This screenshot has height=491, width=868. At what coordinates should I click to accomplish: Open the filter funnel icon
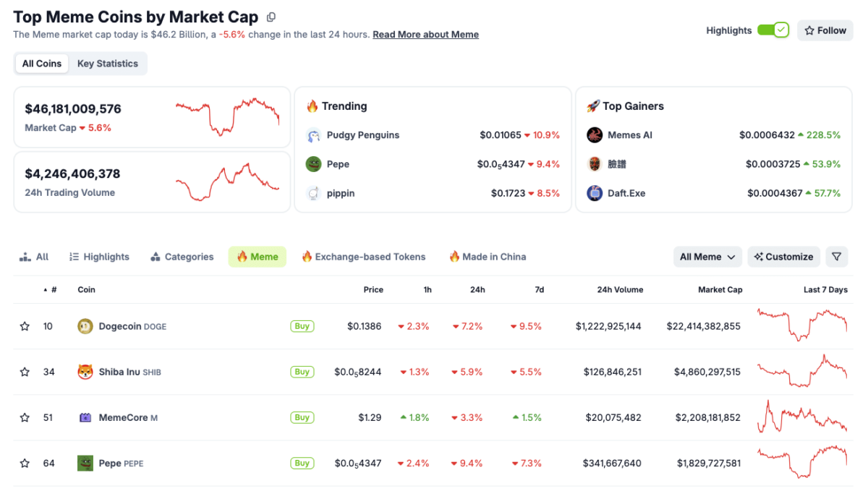point(837,257)
